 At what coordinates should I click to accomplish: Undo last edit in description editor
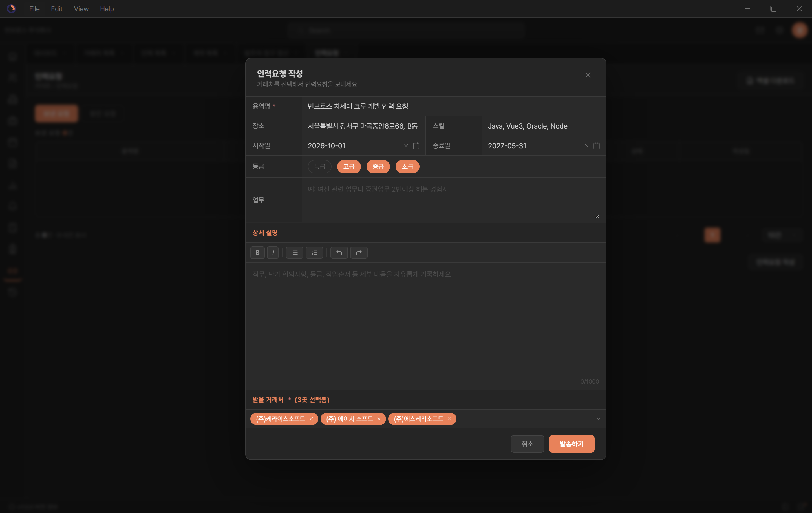339,253
